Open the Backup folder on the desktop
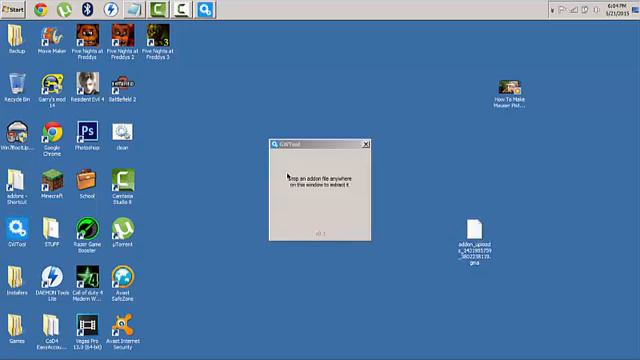 click(17, 39)
